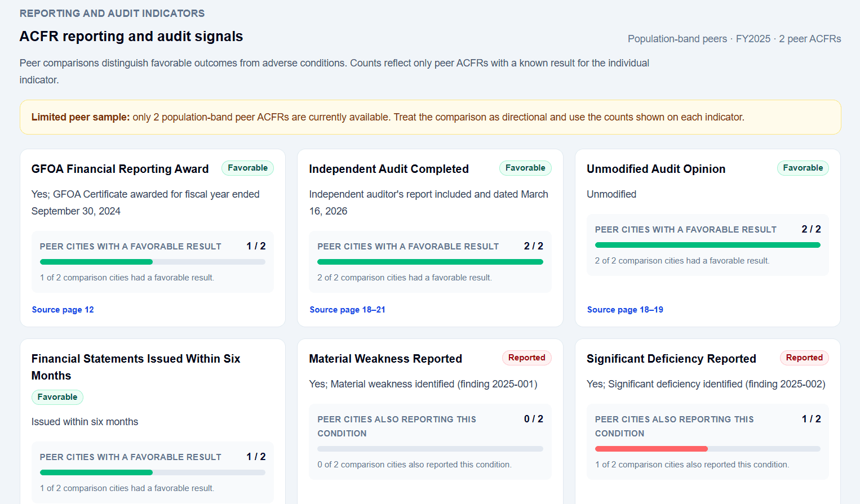860x504 pixels.
Task: Click Significant Deficiency Reported title
Action: coord(671,359)
